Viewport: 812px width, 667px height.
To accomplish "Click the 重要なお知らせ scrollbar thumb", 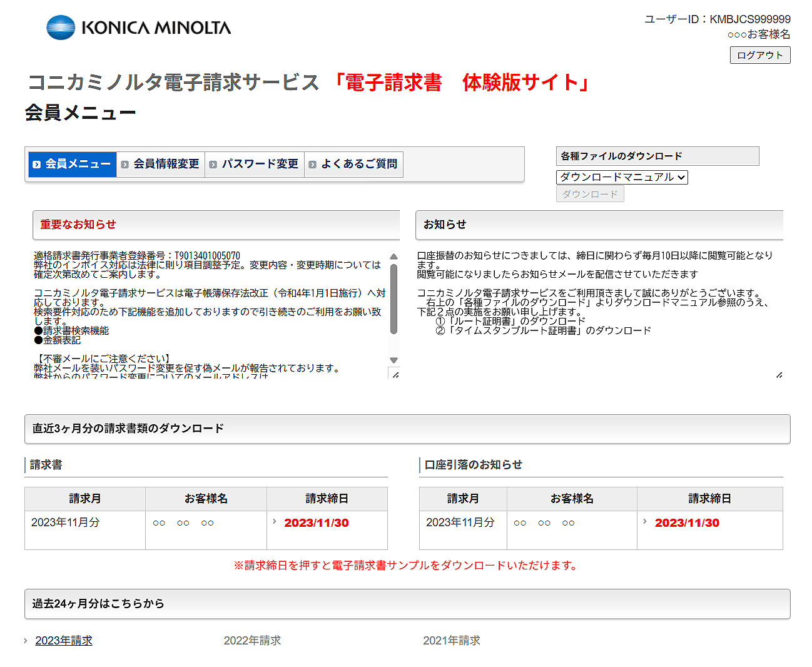I will [393, 298].
